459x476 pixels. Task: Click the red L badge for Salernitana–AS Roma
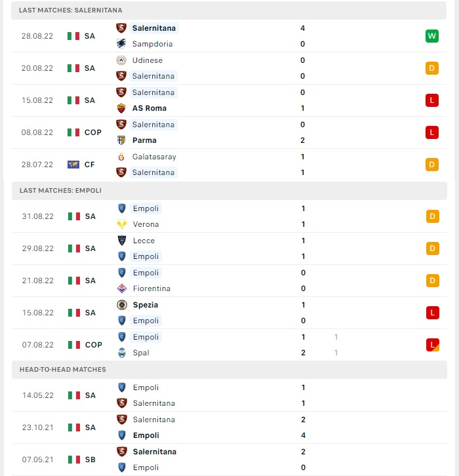[431, 100]
